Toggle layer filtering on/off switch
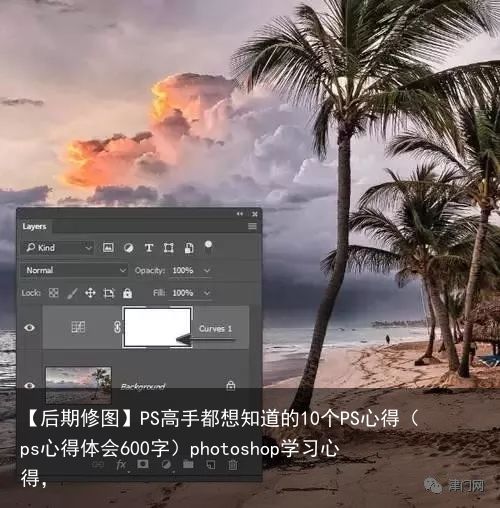Viewport: 500px width, 508px height. tap(208, 246)
